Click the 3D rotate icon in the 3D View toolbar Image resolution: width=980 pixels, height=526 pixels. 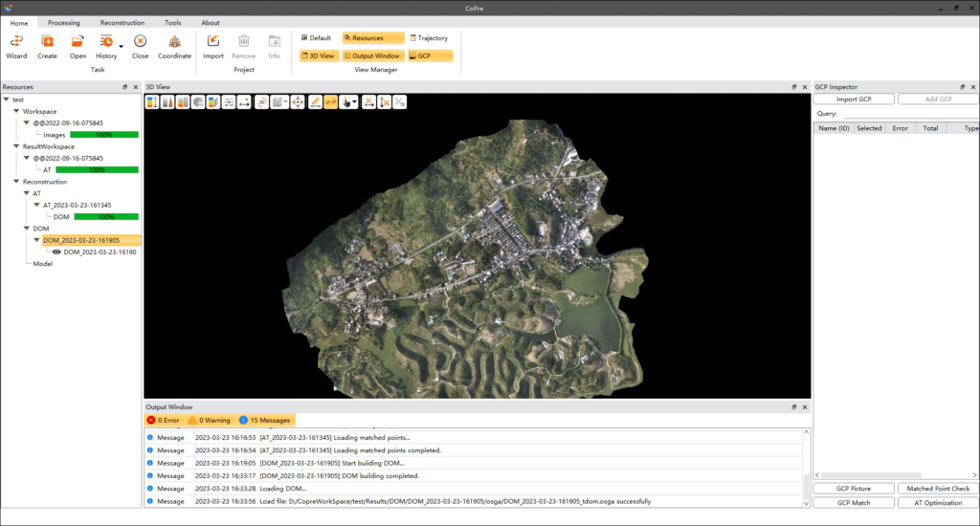pos(261,102)
